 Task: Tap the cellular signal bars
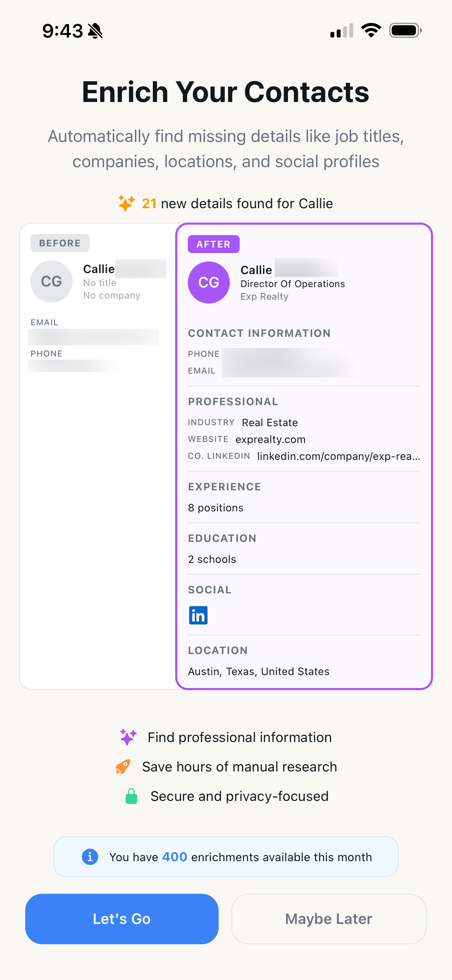(342, 31)
